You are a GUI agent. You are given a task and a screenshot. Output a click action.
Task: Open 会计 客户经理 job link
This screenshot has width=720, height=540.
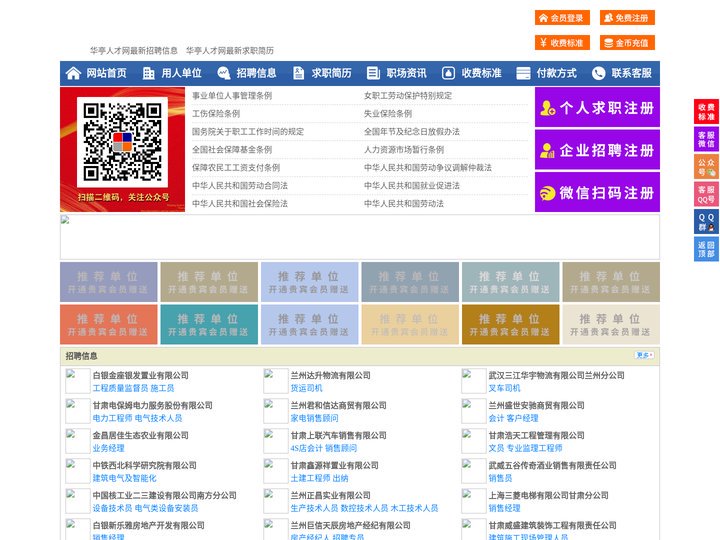point(513,418)
